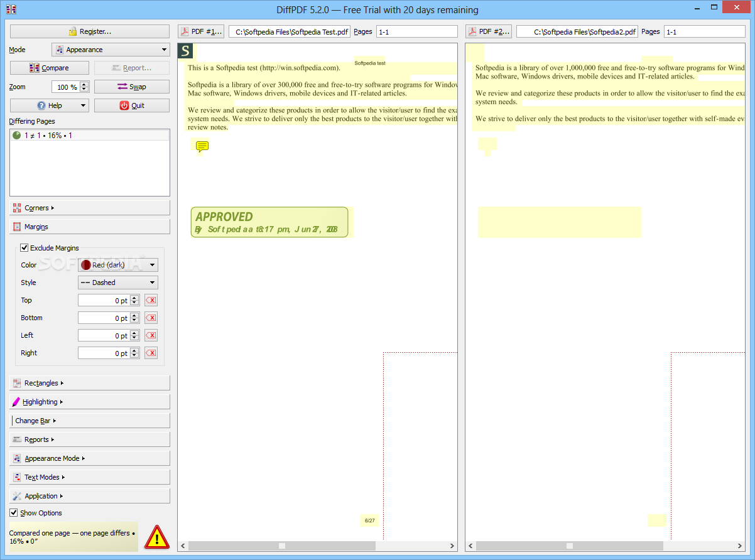
Task: Uncheck Exclude Margins checkbox
Action: [x=24, y=248]
